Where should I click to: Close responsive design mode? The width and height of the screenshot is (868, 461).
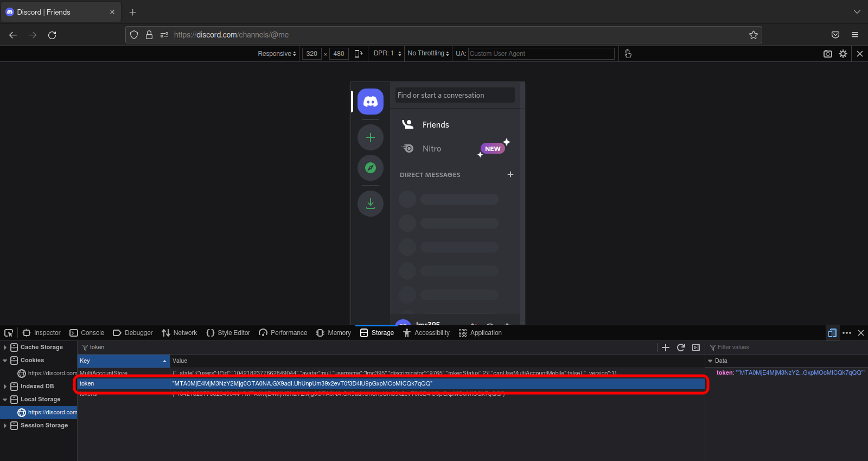[x=860, y=54]
